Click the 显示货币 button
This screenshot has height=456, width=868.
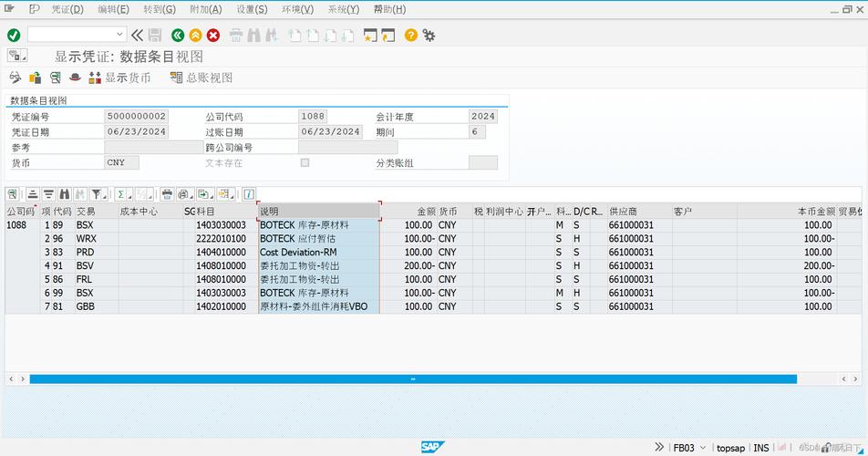coord(119,78)
